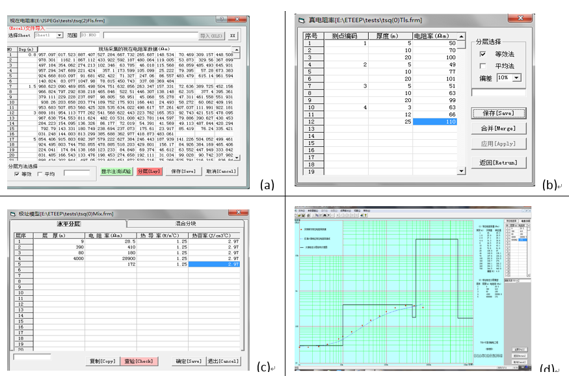
Task: Click the scroll-up arrow of panel (b) table
Action: pyautogui.click(x=462, y=37)
